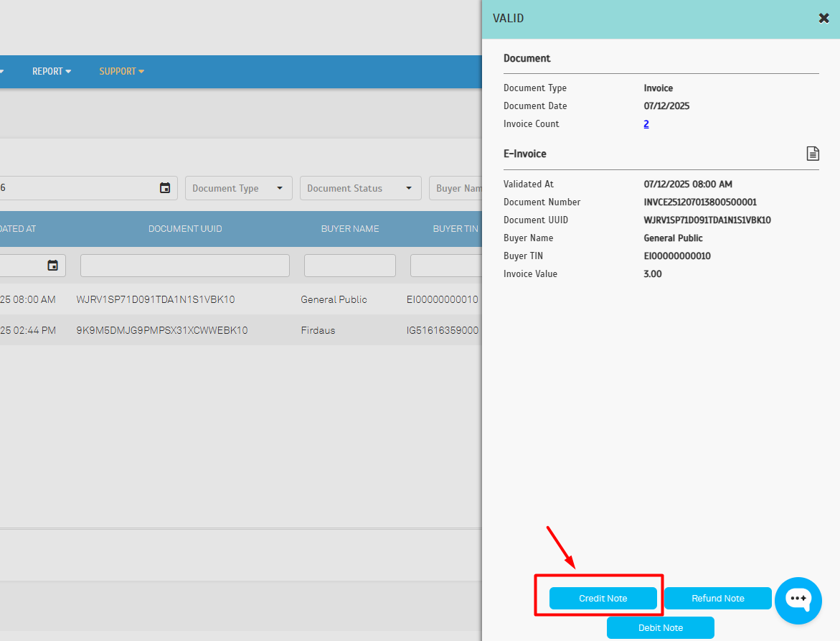Open the REPORT menu
This screenshot has width=840, height=641.
pos(52,71)
